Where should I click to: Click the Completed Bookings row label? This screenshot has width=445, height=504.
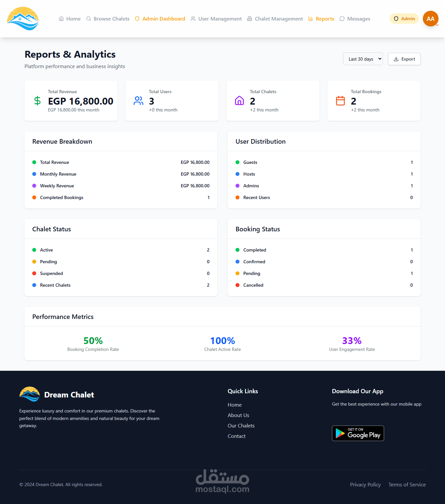62,197
